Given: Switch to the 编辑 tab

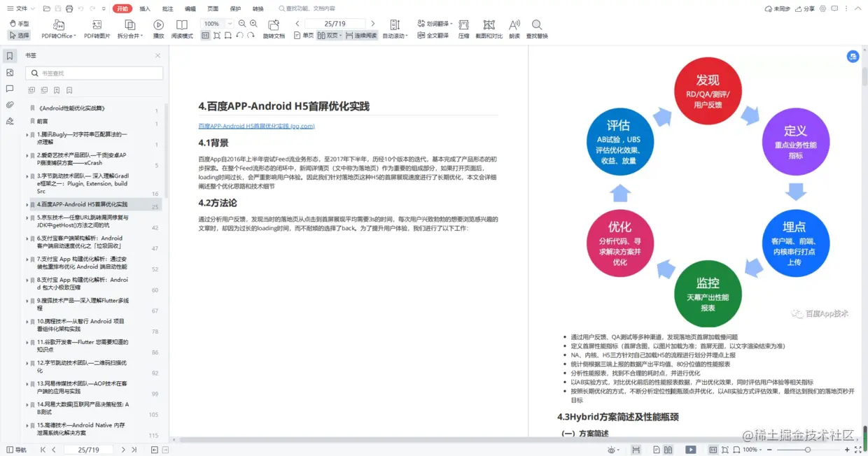Looking at the screenshot, I should coord(190,9).
